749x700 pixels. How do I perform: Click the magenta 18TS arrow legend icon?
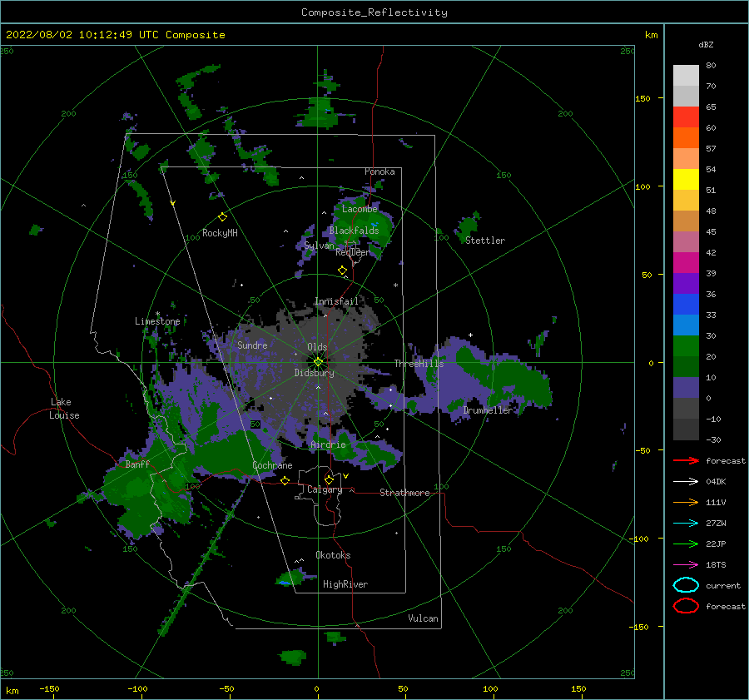[686, 565]
